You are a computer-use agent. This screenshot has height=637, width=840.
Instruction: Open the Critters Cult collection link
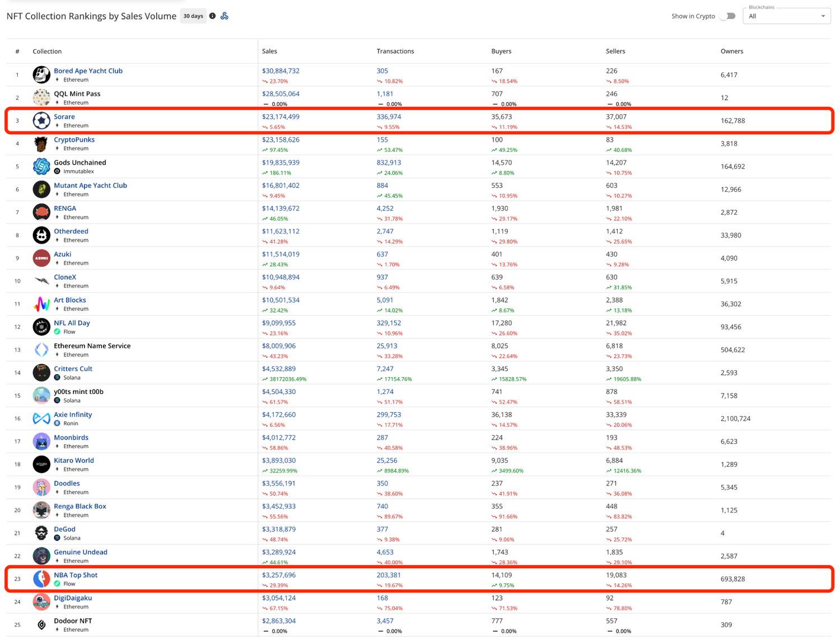[x=73, y=369]
